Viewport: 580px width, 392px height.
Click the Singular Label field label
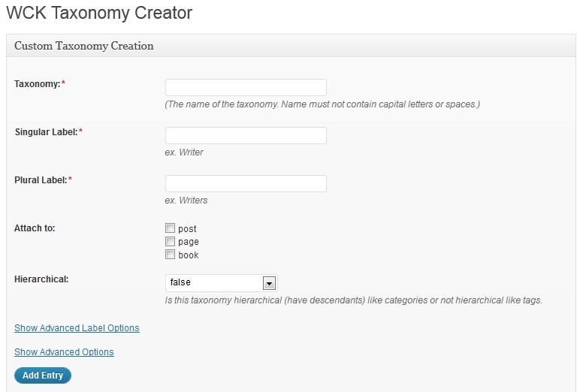48,132
